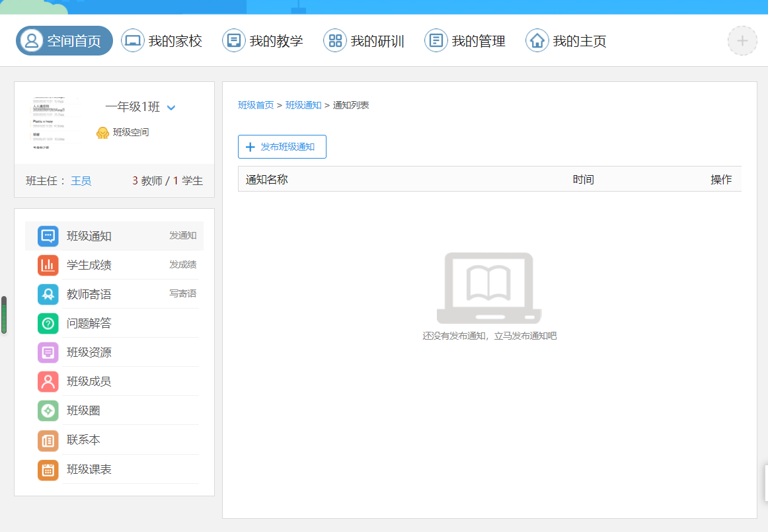This screenshot has width=768, height=532.
Task: Click the plus circle to add navigation
Action: pyautogui.click(x=742, y=41)
